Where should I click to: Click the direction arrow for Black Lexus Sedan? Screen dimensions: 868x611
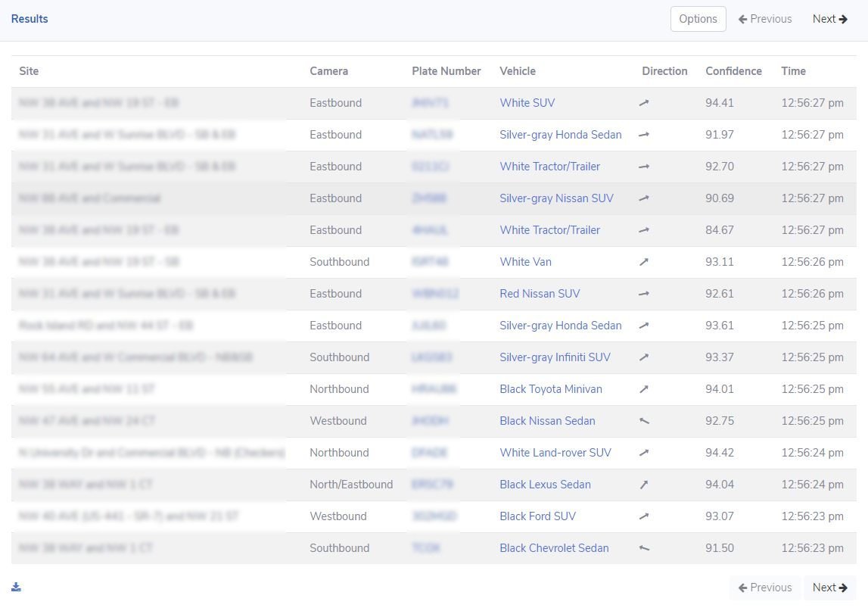click(644, 485)
